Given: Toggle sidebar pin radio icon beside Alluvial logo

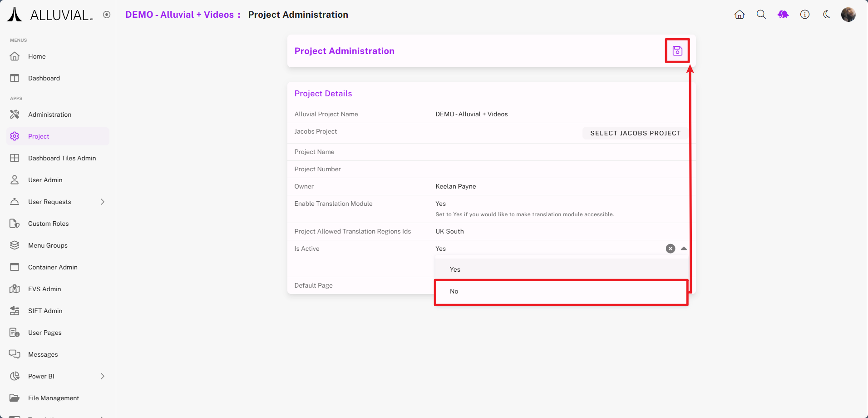Looking at the screenshot, I should [x=107, y=15].
